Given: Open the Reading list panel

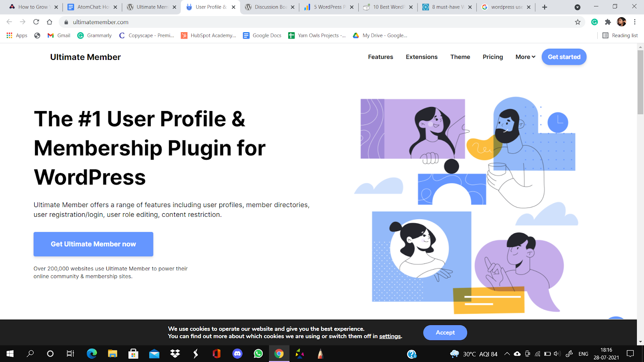Looking at the screenshot, I should click(x=620, y=35).
